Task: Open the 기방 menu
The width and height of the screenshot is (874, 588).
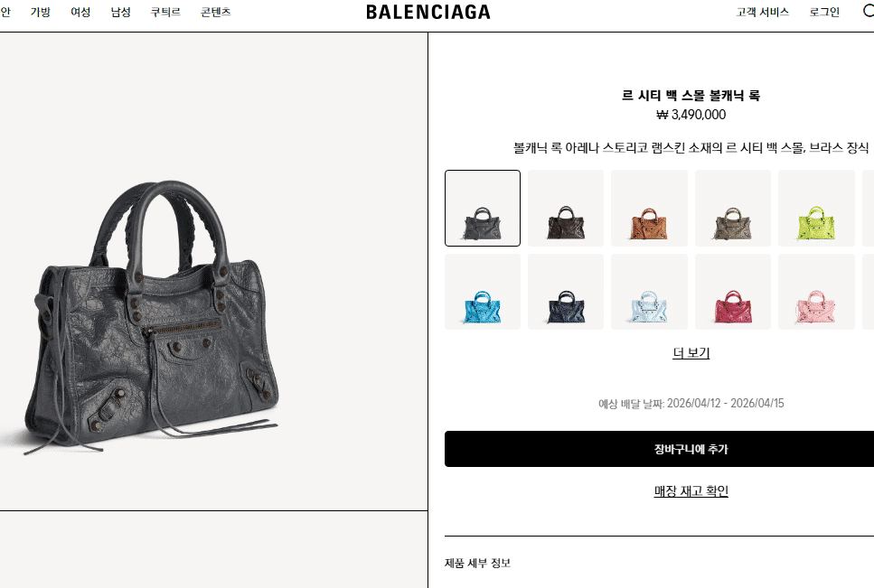Action: point(41,13)
